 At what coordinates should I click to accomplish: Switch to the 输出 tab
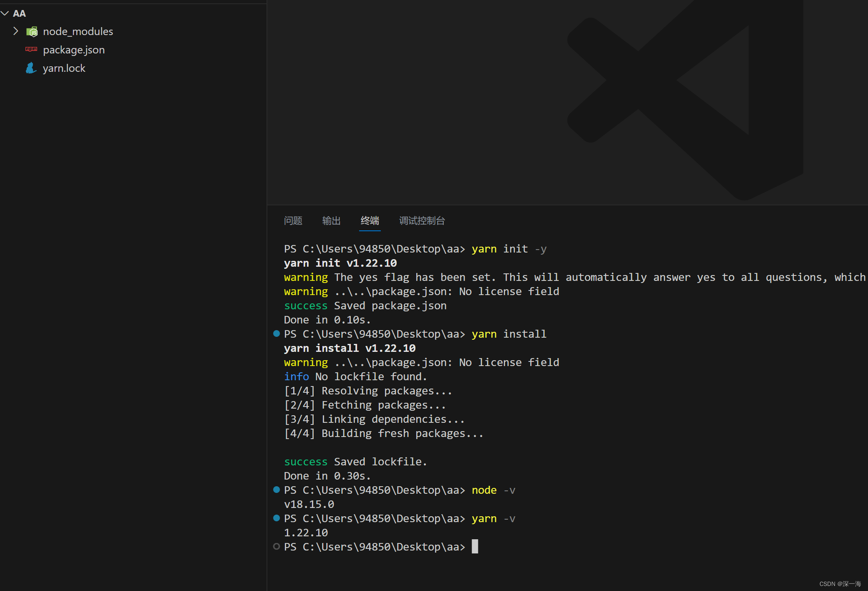[331, 220]
